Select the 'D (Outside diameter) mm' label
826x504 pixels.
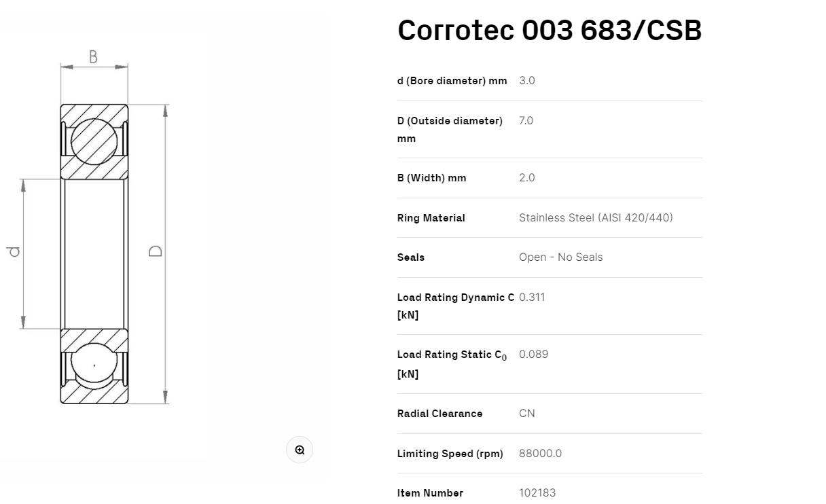tap(450, 129)
